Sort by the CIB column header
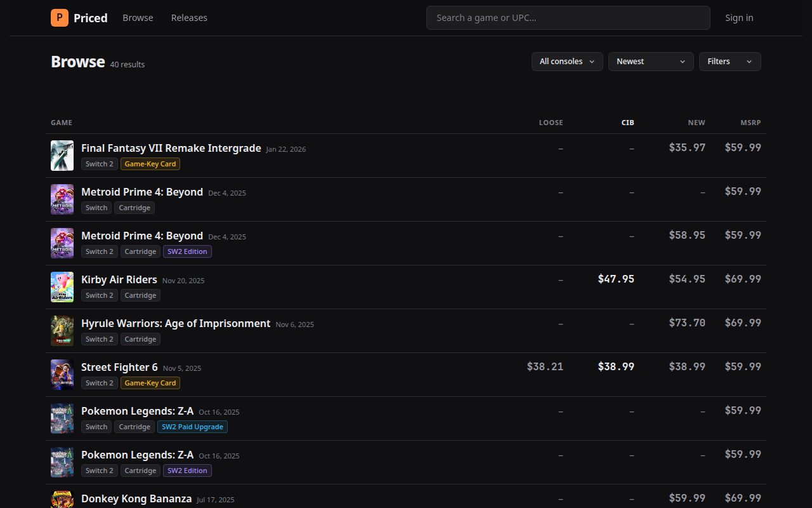Image resolution: width=812 pixels, height=508 pixels. 627,123
